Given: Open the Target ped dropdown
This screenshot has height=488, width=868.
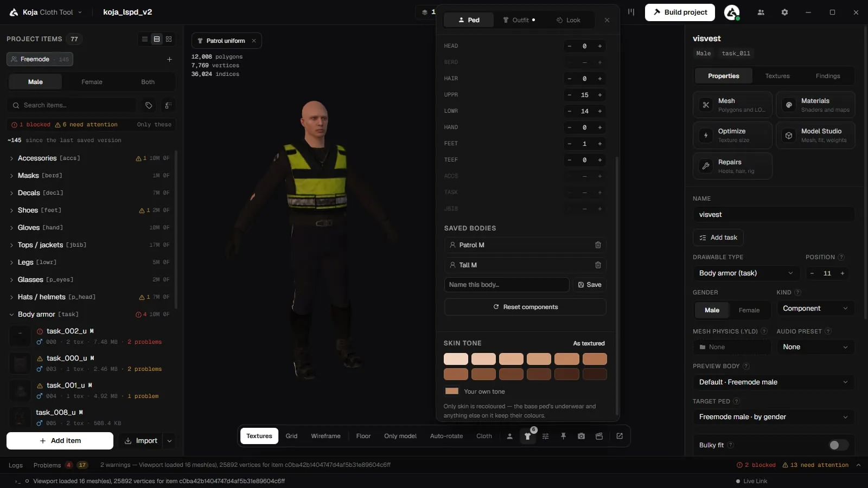Looking at the screenshot, I should [773, 417].
